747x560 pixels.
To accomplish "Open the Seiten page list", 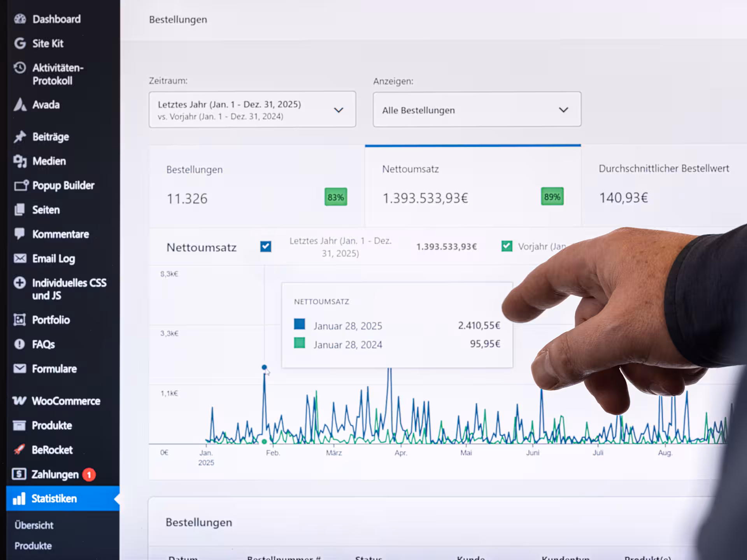I will point(19,210).
